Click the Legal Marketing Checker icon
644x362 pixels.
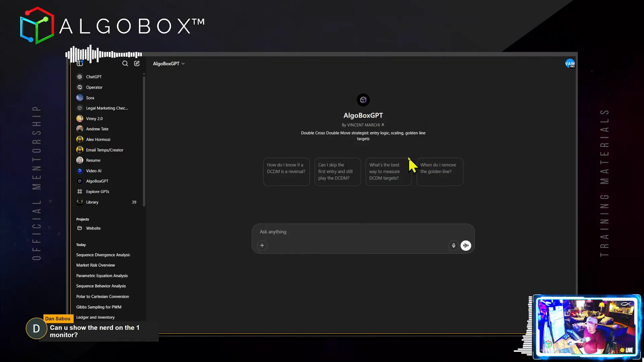pos(79,108)
